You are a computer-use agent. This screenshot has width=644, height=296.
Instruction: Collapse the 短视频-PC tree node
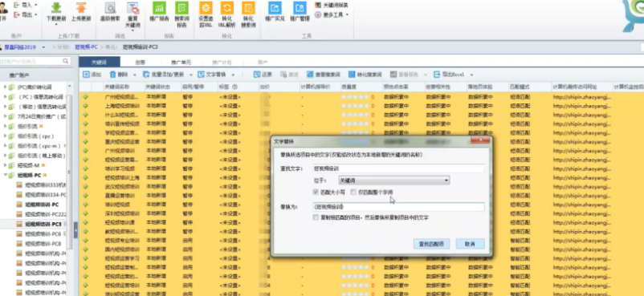(5, 176)
